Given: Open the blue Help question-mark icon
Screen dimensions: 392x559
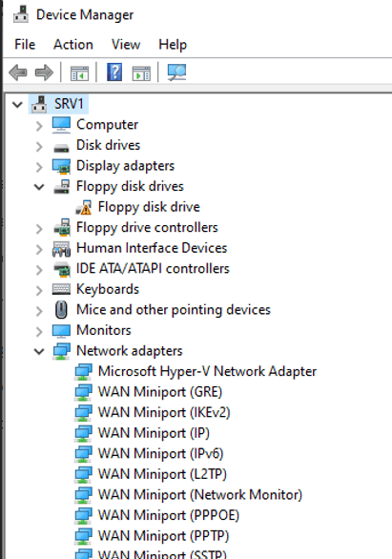Looking at the screenshot, I should point(114,72).
